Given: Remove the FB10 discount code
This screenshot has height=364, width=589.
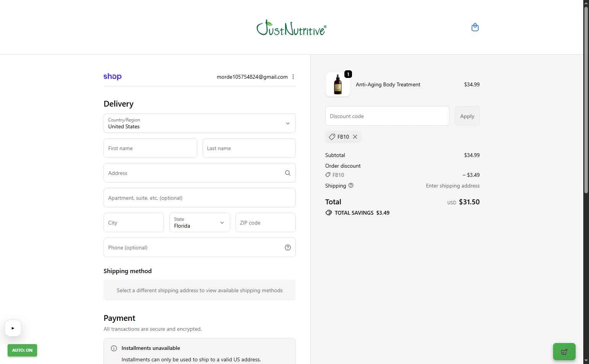Looking at the screenshot, I should point(355,137).
